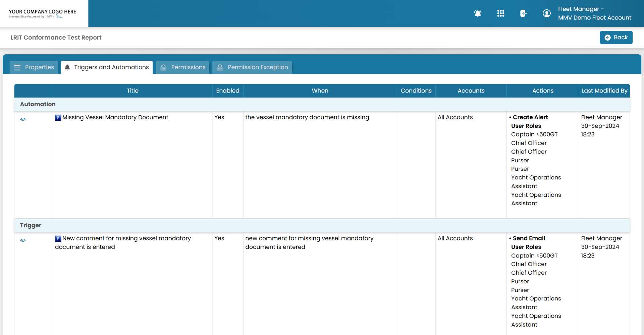Switch to the Permission Exception tab
Image resolution: width=644 pixels, height=335 pixels.
coord(258,67)
